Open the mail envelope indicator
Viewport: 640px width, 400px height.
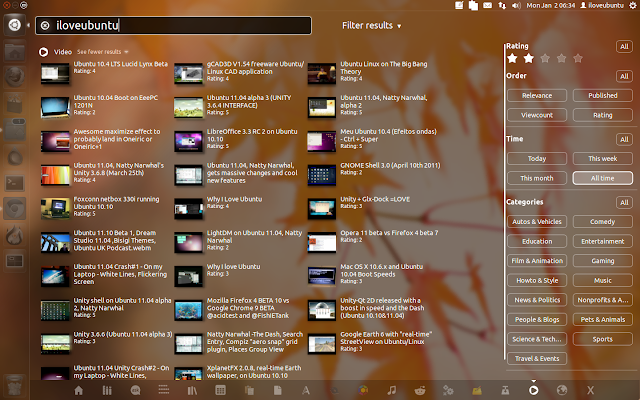tap(487, 5)
